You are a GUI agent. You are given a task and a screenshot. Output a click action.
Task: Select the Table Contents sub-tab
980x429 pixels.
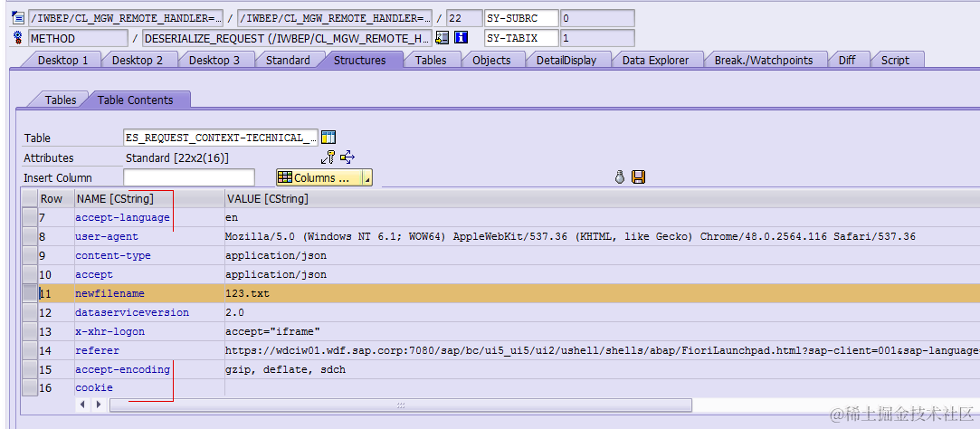pyautogui.click(x=135, y=100)
